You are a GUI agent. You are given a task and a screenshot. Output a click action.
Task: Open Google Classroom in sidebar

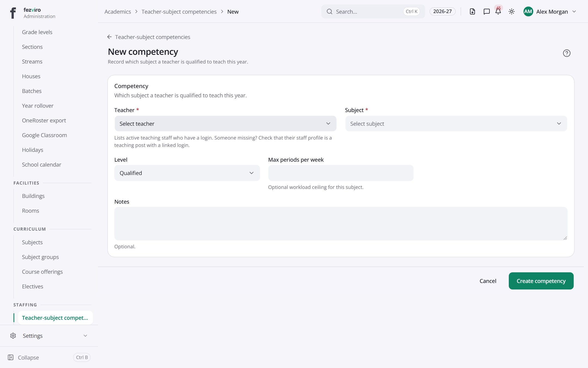pos(44,135)
